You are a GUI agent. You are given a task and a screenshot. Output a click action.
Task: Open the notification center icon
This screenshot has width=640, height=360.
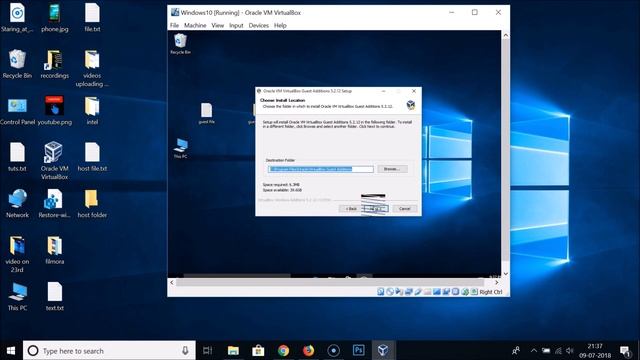pos(625,351)
